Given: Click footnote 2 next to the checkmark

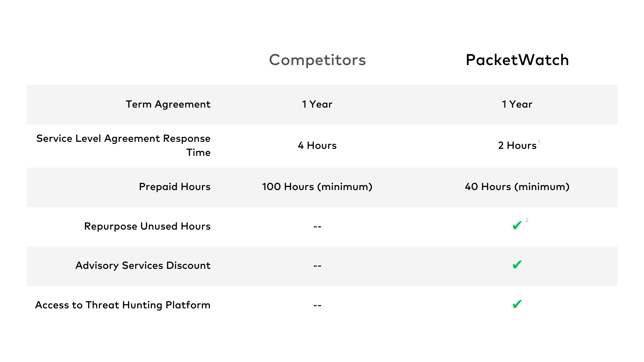Looking at the screenshot, I should pyautogui.click(x=527, y=220).
